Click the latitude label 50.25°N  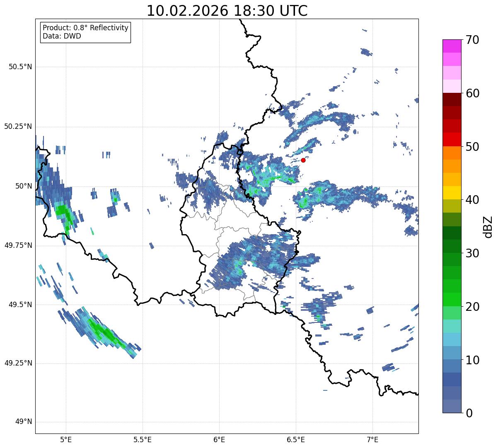click(18, 126)
